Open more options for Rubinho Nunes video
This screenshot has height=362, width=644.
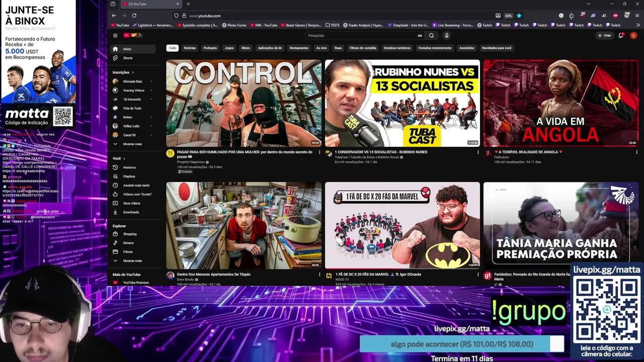click(x=478, y=152)
